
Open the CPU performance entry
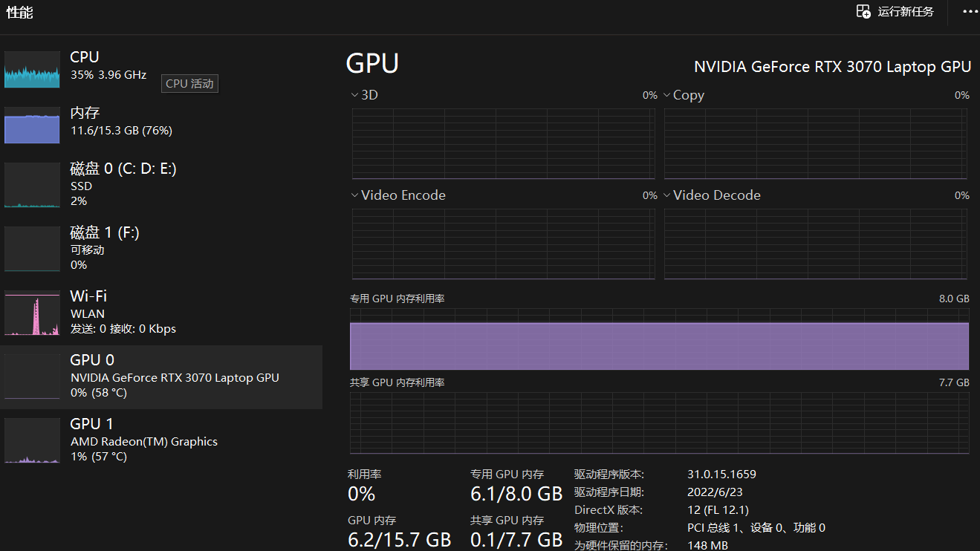click(x=161, y=70)
